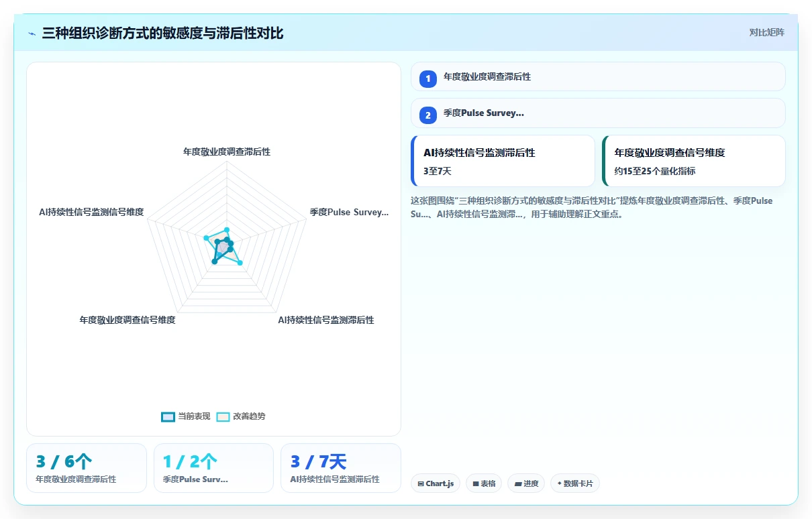Click the 年度敬业度调查信号维度 card
Image resolution: width=812 pixels, height=519 pixels.
pyautogui.click(x=694, y=161)
